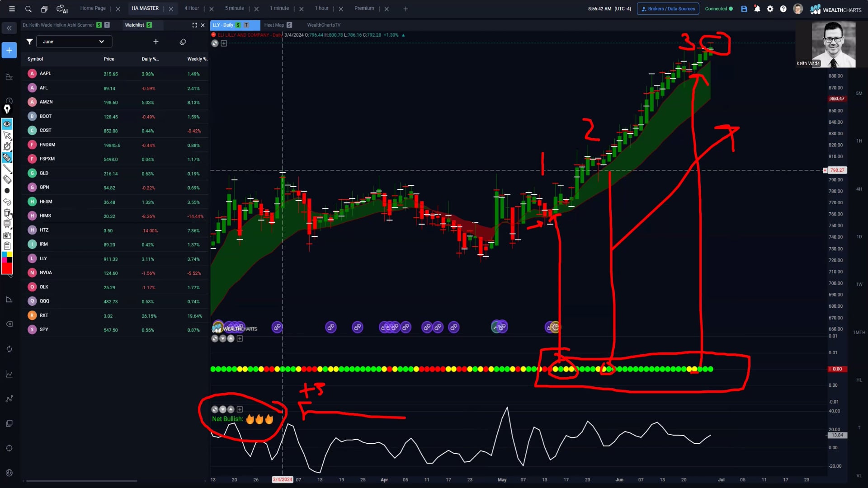Add a symbol to the watchlist
The height and width of the screenshot is (488, 868).
pos(156,42)
